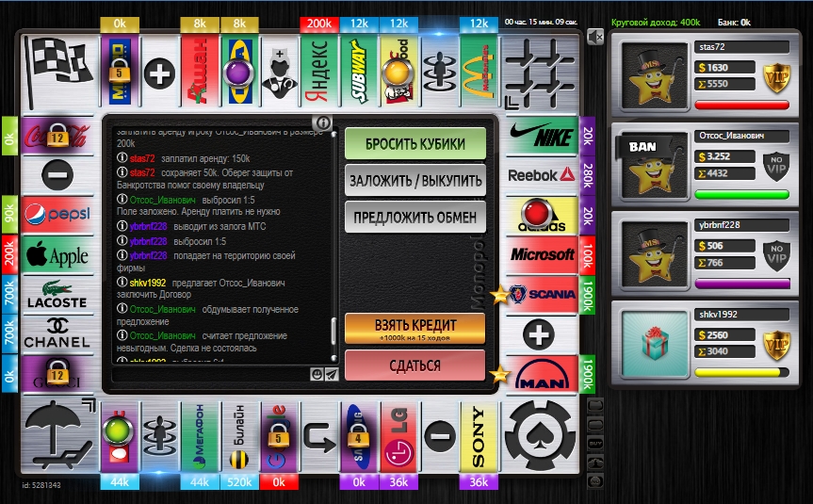
Task: Select the Sony property tile
Action: [479, 436]
